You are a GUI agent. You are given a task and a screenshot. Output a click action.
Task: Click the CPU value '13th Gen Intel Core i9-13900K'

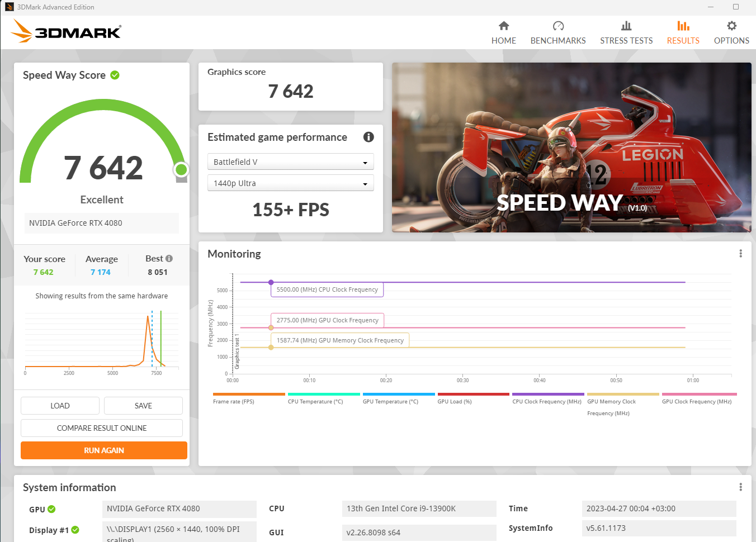(x=419, y=508)
